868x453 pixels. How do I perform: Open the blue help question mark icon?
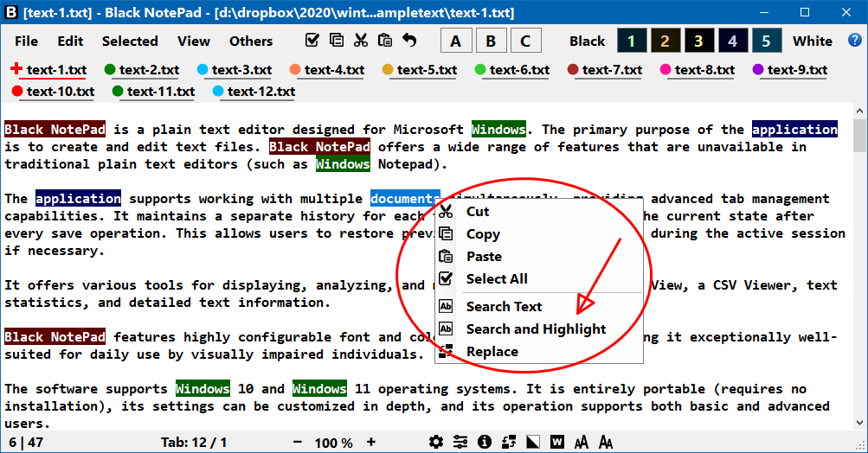click(855, 40)
